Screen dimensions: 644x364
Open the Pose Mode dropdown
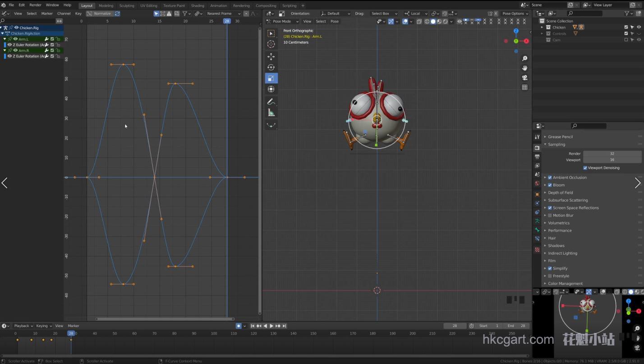pos(282,21)
